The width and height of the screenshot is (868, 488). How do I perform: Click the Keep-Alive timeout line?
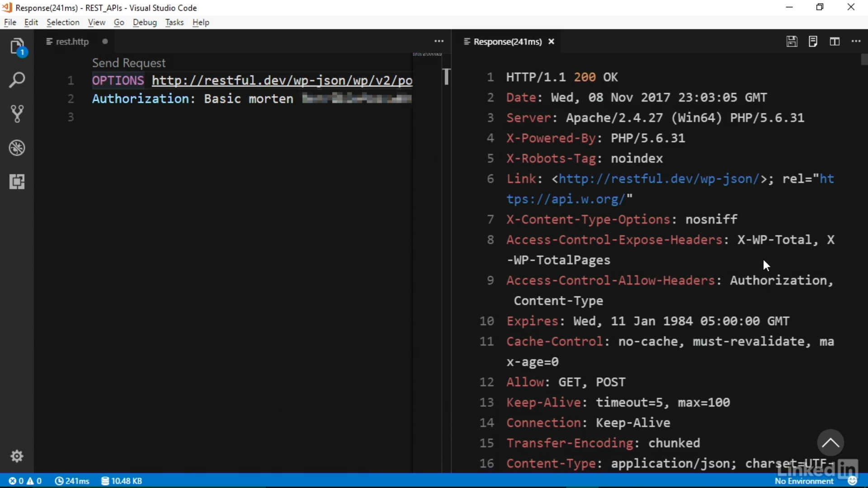click(618, 403)
